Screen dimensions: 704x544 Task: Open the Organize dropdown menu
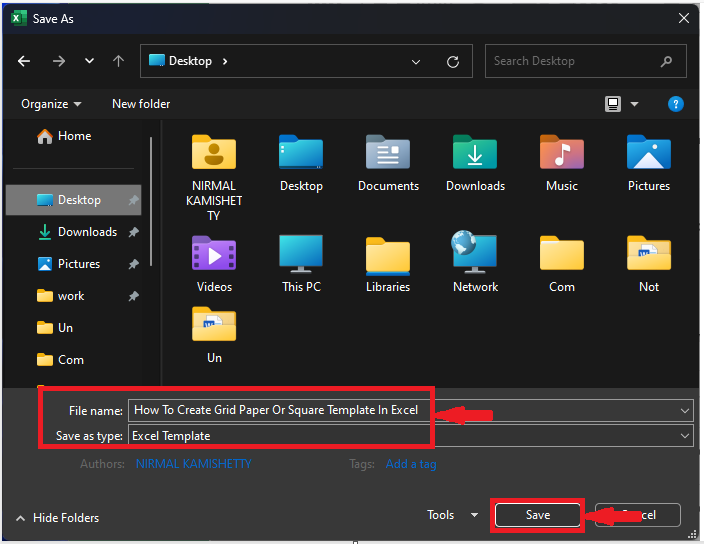point(51,104)
